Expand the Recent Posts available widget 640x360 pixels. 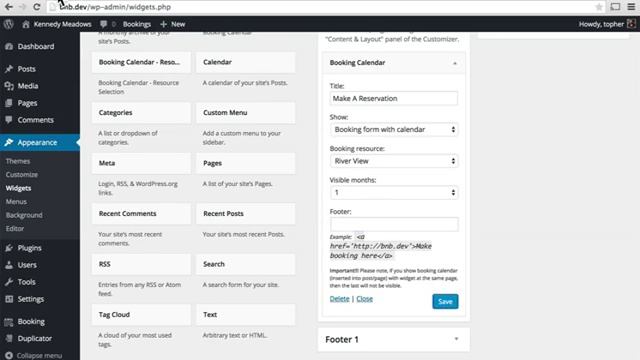(x=246, y=213)
